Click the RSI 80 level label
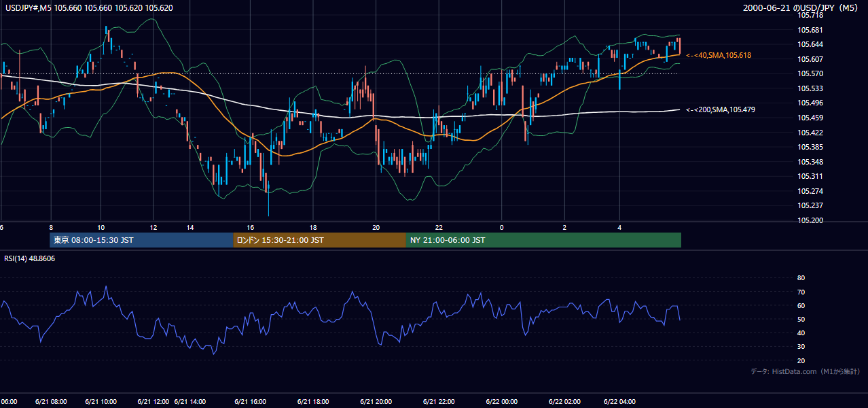 pos(801,278)
